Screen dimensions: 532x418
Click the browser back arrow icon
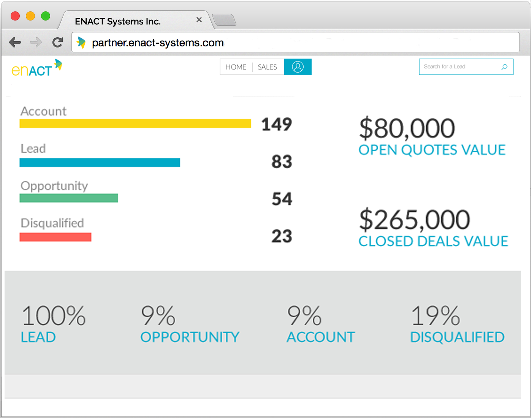pos(15,42)
